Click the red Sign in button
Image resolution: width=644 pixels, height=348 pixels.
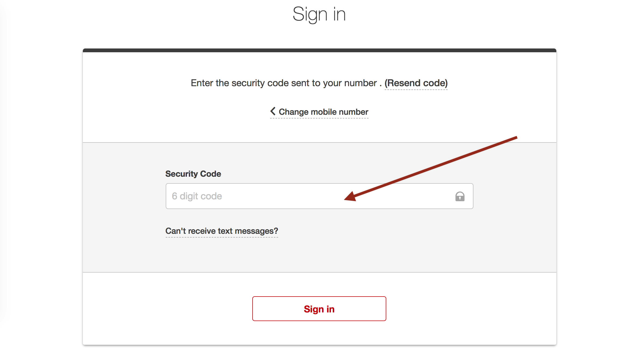click(319, 309)
